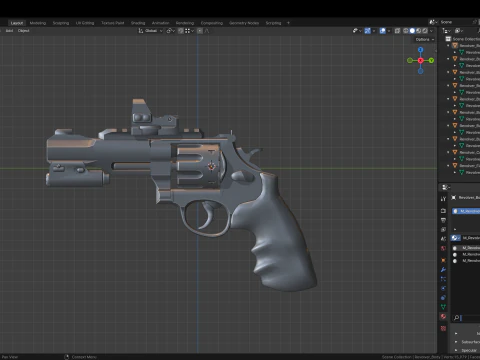Image resolution: width=480 pixels, height=360 pixels.
Task: Open the material browse dropdown
Action: click(x=455, y=238)
